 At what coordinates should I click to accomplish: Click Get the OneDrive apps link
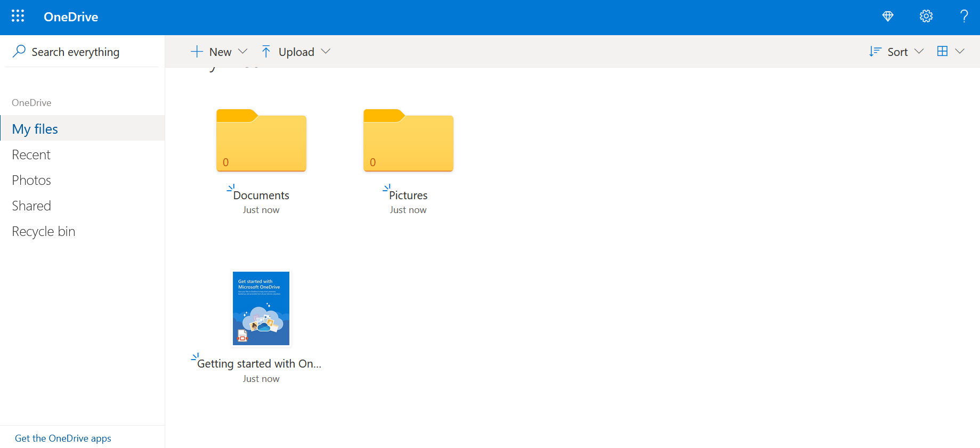[63, 438]
